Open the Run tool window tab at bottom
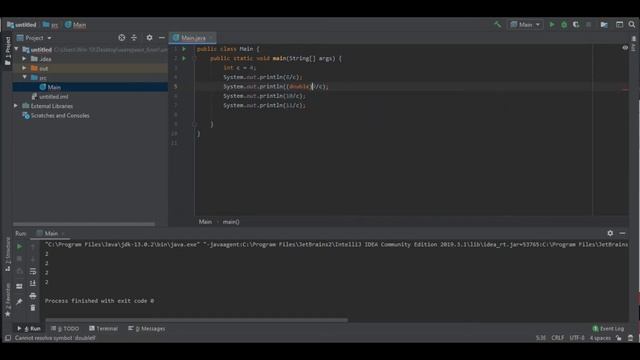Image resolution: width=640 pixels, height=360 pixels. tap(29, 329)
